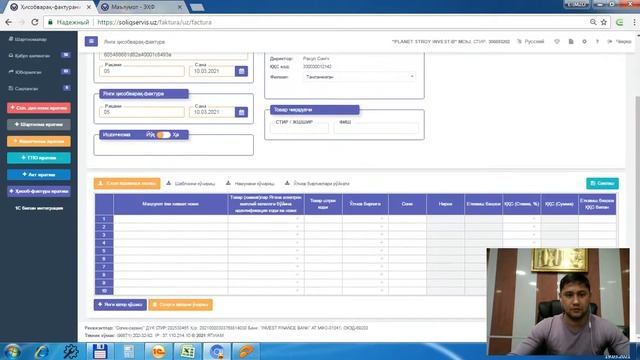Open settings via header gear icon

click(584, 42)
